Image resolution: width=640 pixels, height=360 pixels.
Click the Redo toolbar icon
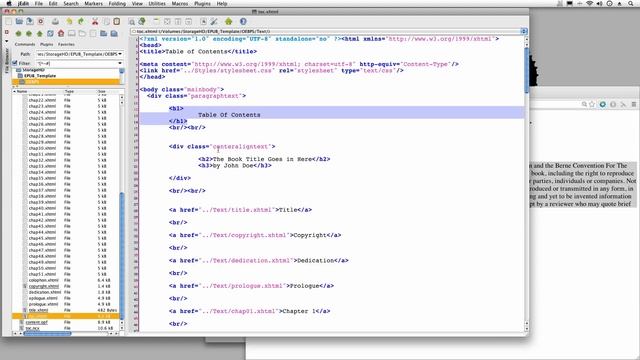(80, 21)
